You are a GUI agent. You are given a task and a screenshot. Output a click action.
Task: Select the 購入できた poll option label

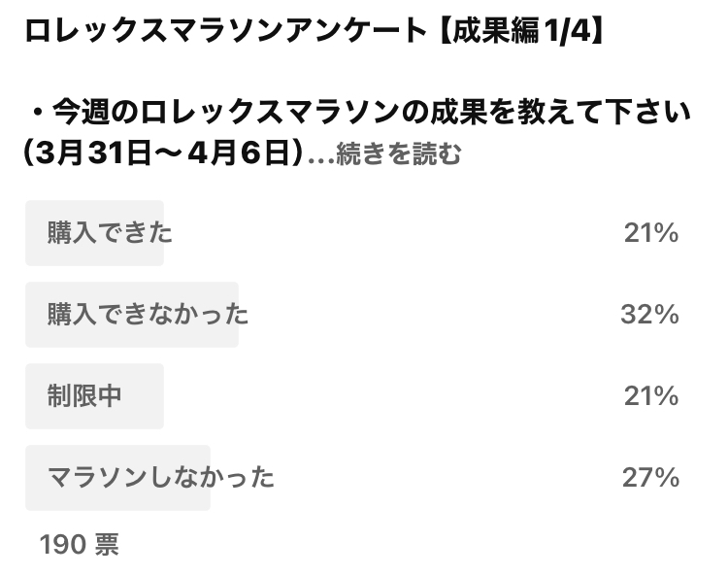[110, 233]
